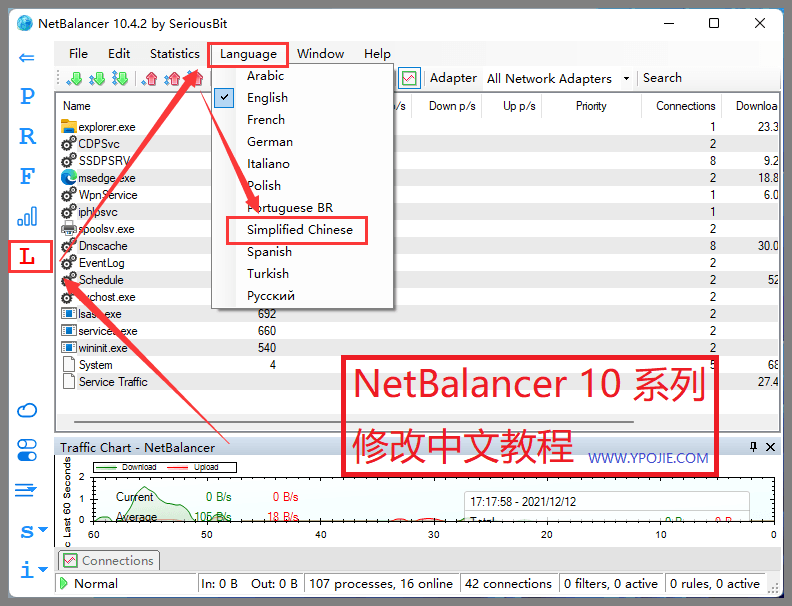Click the L sidebar icon
792x606 pixels.
click(x=27, y=257)
